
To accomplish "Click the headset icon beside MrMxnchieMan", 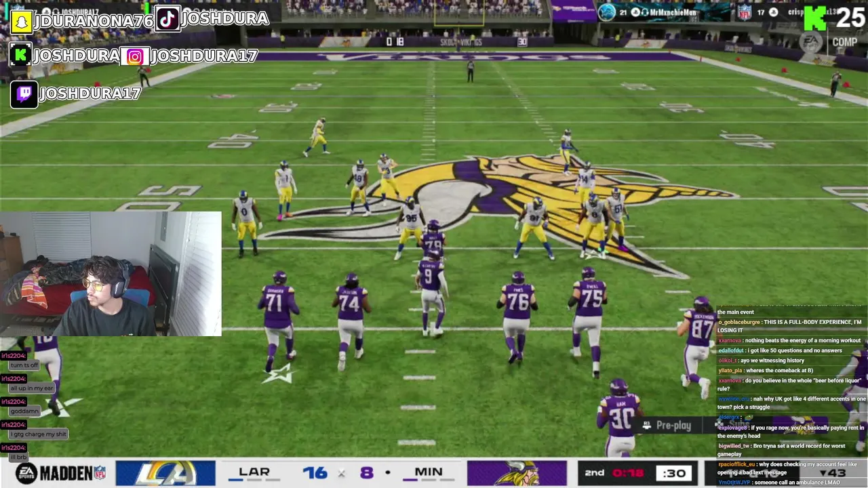I will coord(646,12).
